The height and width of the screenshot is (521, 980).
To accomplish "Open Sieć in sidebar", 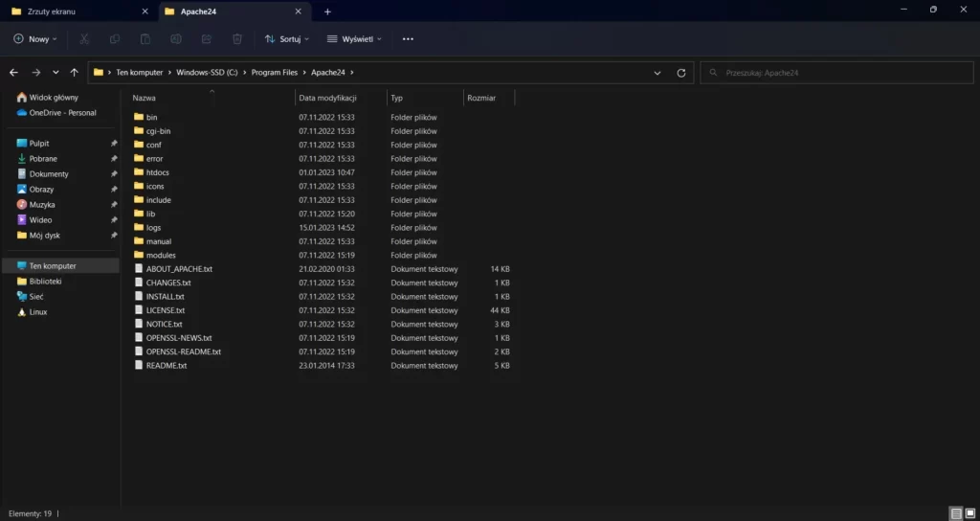I will (x=30, y=297).
